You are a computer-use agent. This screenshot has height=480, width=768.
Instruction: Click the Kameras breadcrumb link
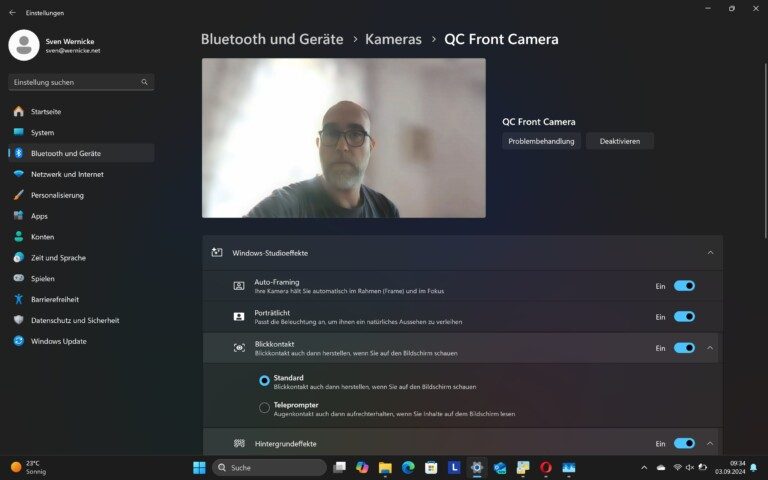coord(393,39)
